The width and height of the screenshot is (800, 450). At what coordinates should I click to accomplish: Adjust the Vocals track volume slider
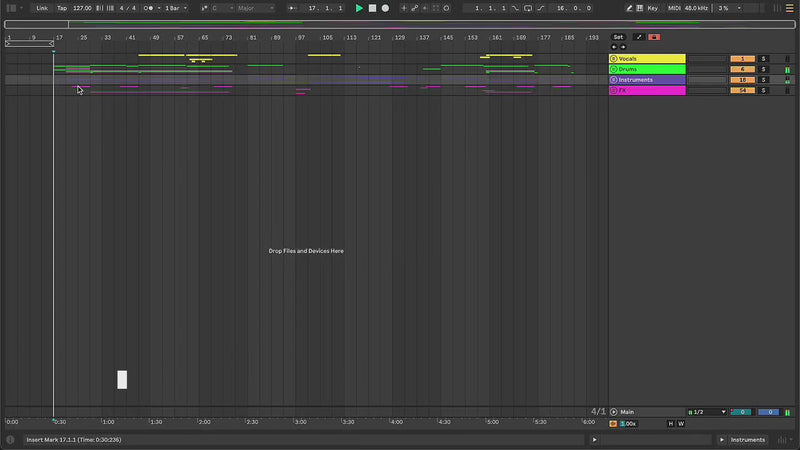[707, 59]
